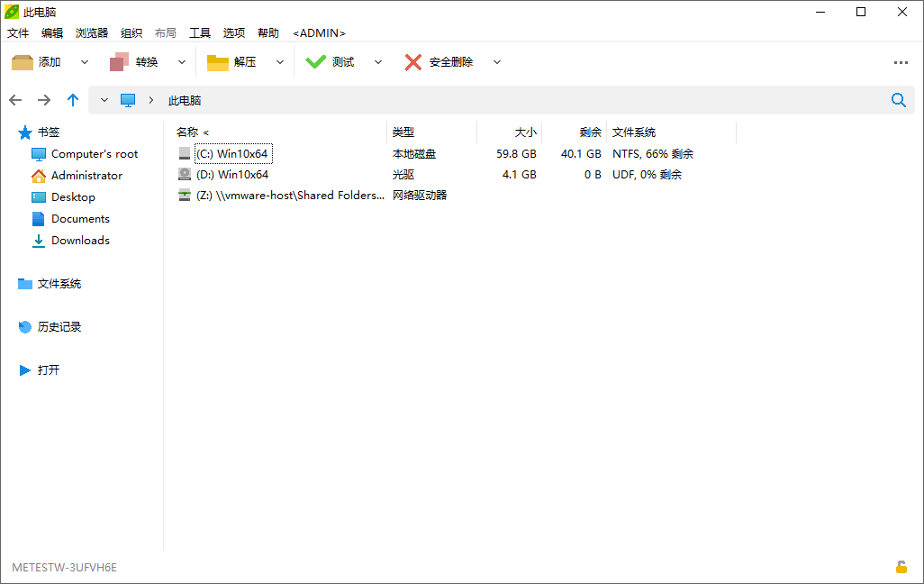Image resolution: width=924 pixels, height=584 pixels.
Task: Select the (C:) Win10x64 drive row
Action: tap(234, 152)
